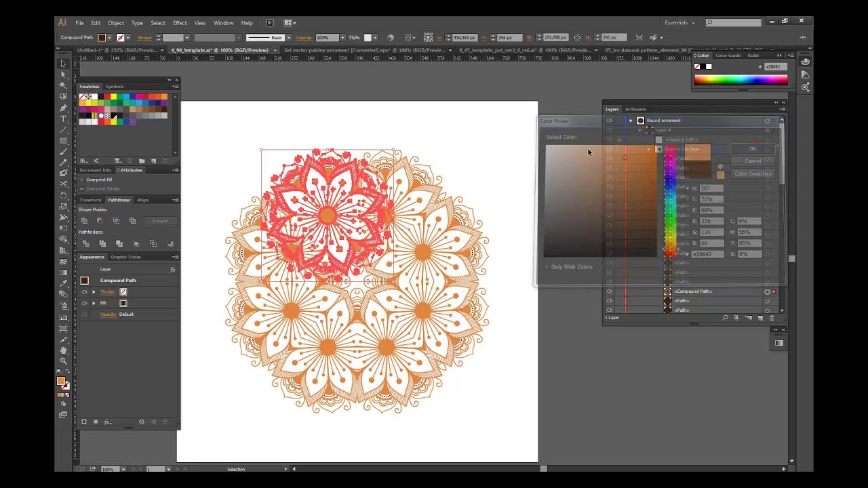
Task: Pick the Magic Wand tool
Action: (64, 85)
